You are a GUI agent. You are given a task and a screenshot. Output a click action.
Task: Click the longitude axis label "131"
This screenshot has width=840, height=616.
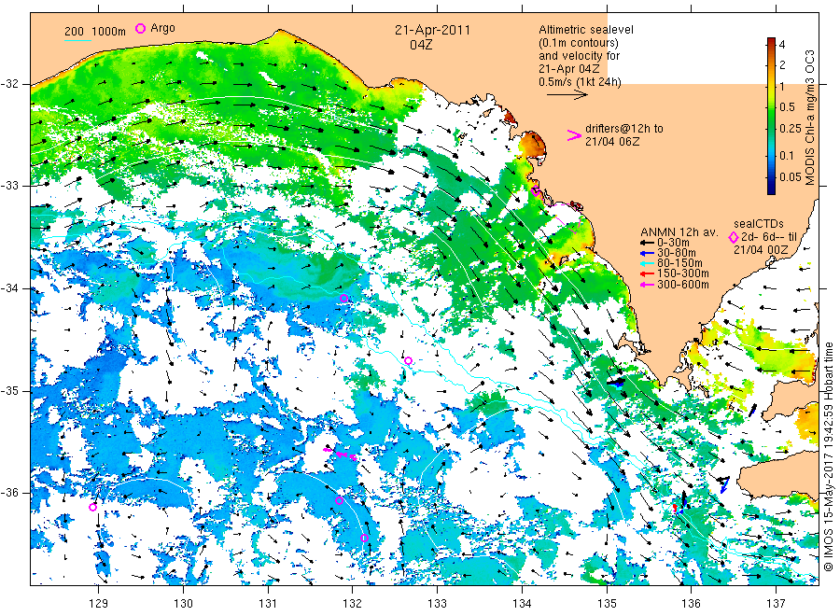tap(268, 604)
